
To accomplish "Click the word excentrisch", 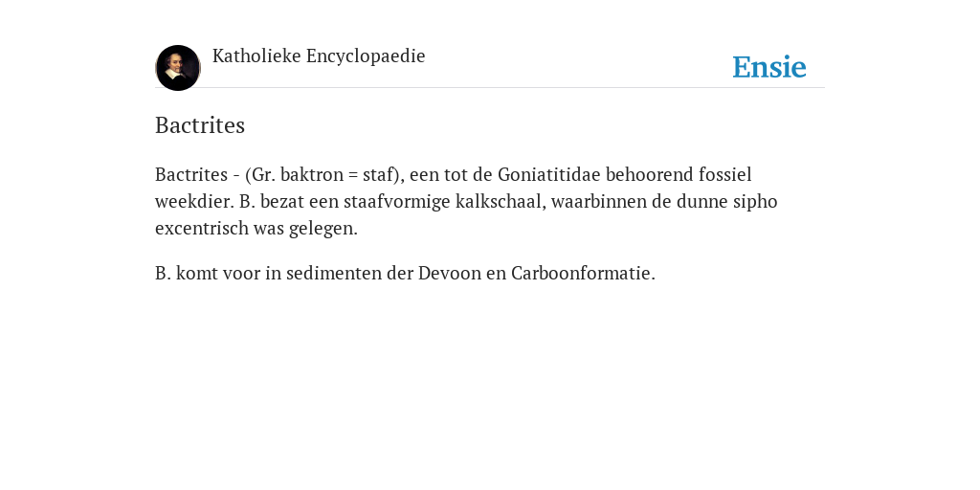I will pos(202,229).
